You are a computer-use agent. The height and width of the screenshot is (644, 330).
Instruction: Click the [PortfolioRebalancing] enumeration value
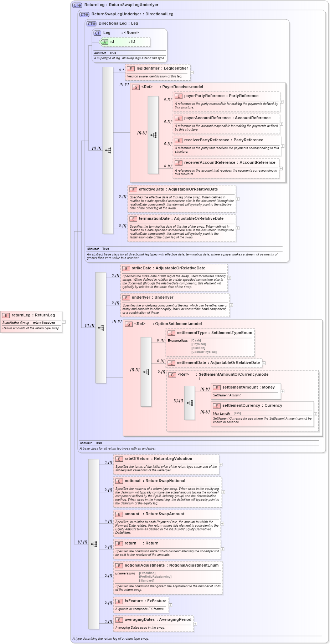click(155, 577)
